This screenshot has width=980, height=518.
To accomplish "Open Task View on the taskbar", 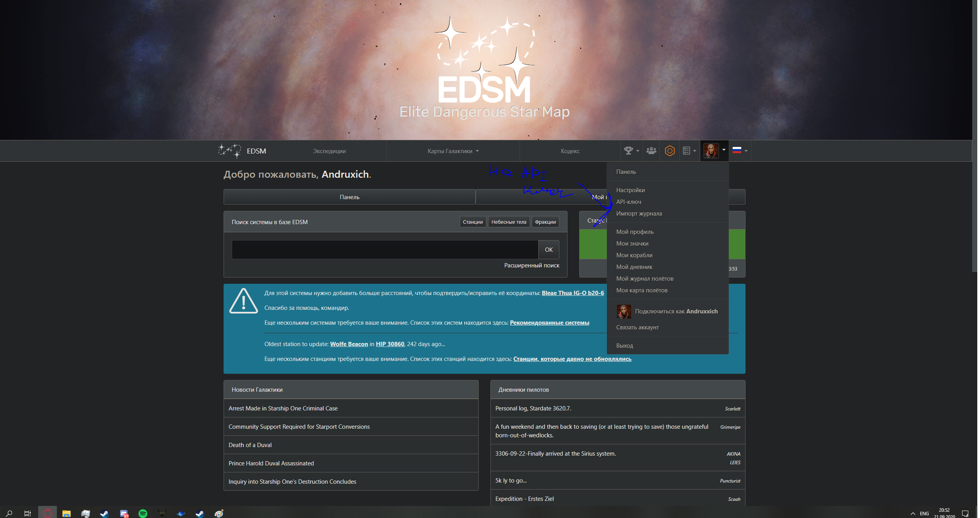I will tap(27, 513).
